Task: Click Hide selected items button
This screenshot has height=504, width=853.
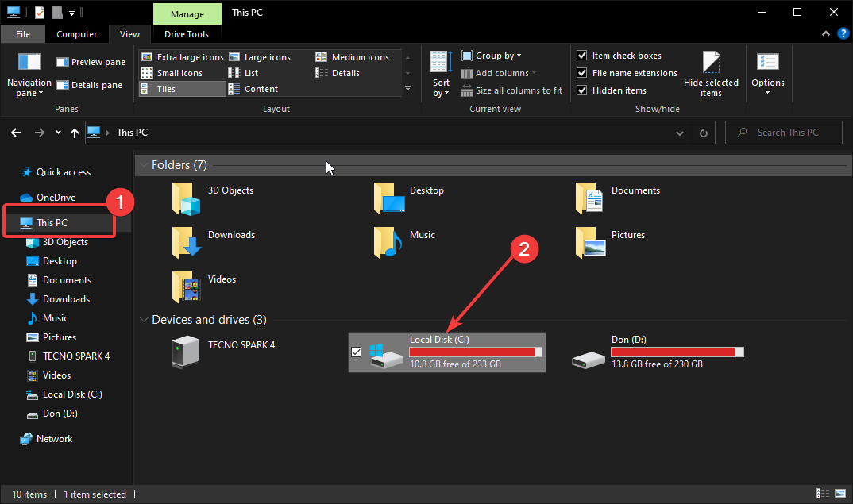Action: pyautogui.click(x=711, y=75)
